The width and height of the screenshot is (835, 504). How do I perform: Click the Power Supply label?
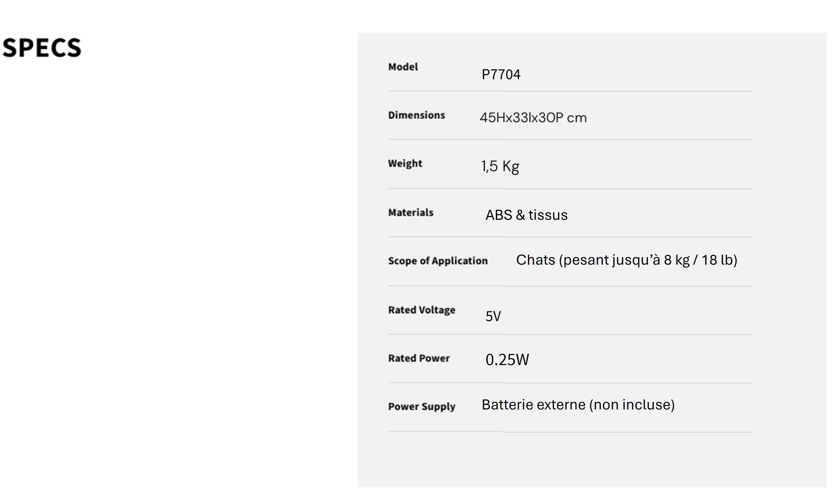tap(421, 406)
